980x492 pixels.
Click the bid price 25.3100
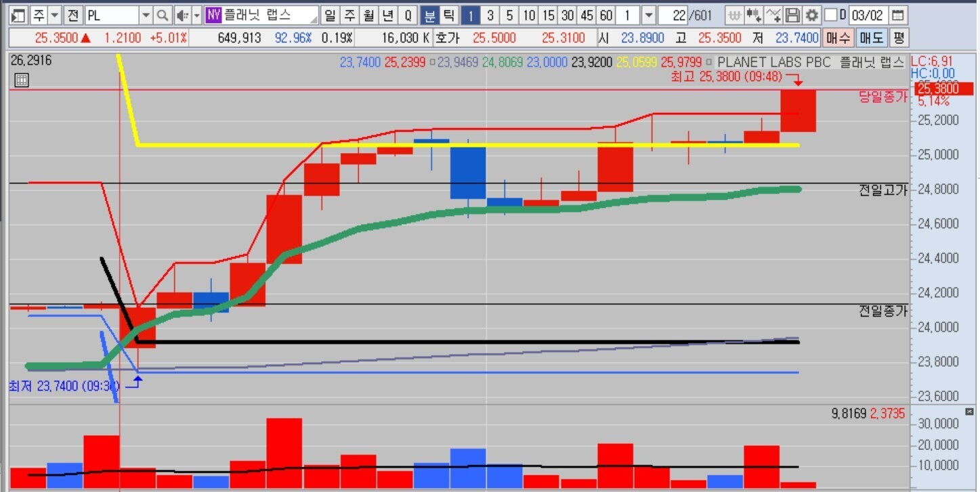pyautogui.click(x=563, y=38)
